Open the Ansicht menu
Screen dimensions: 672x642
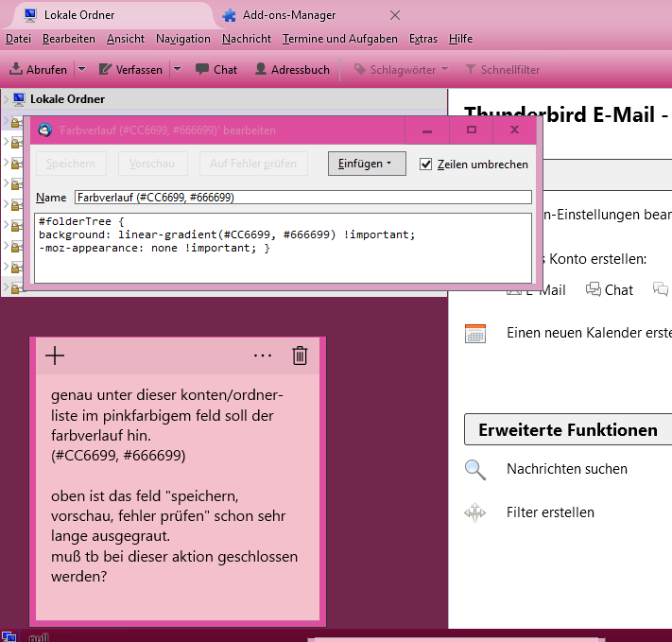pos(126,39)
